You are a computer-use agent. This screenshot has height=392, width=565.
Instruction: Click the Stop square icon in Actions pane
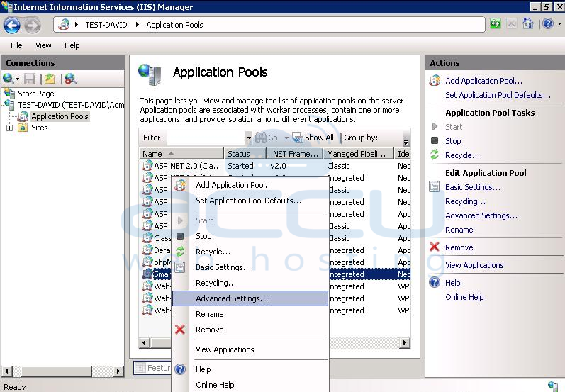coord(435,140)
